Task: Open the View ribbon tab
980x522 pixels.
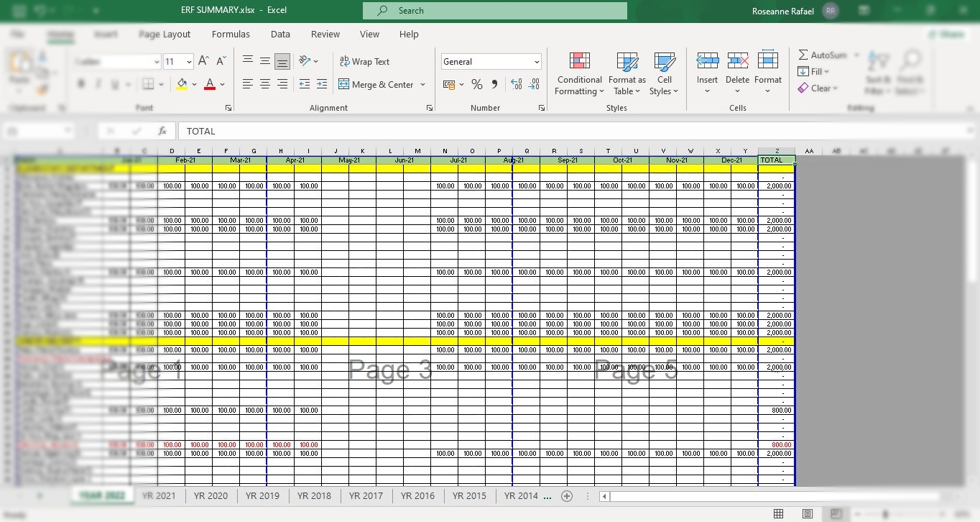Action: [x=369, y=34]
